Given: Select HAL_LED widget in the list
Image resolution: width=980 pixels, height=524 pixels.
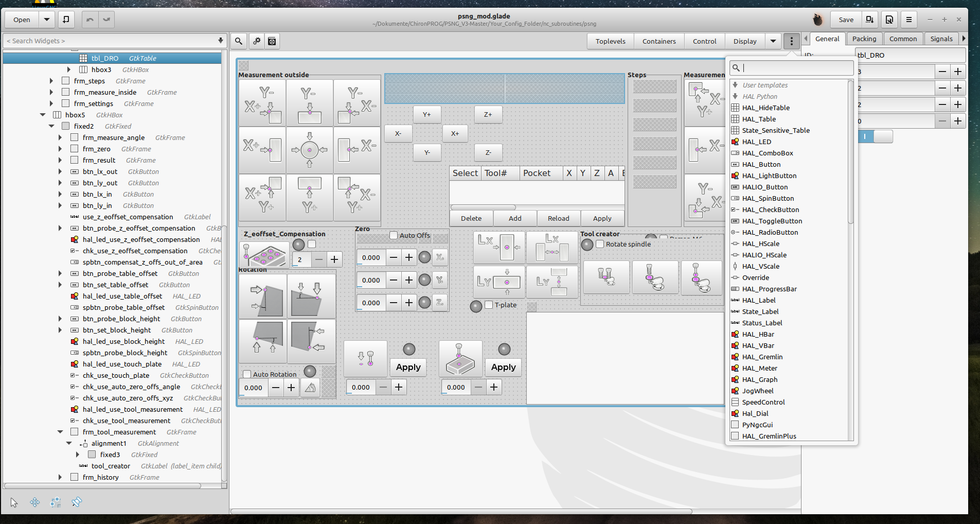Looking at the screenshot, I should [756, 142].
